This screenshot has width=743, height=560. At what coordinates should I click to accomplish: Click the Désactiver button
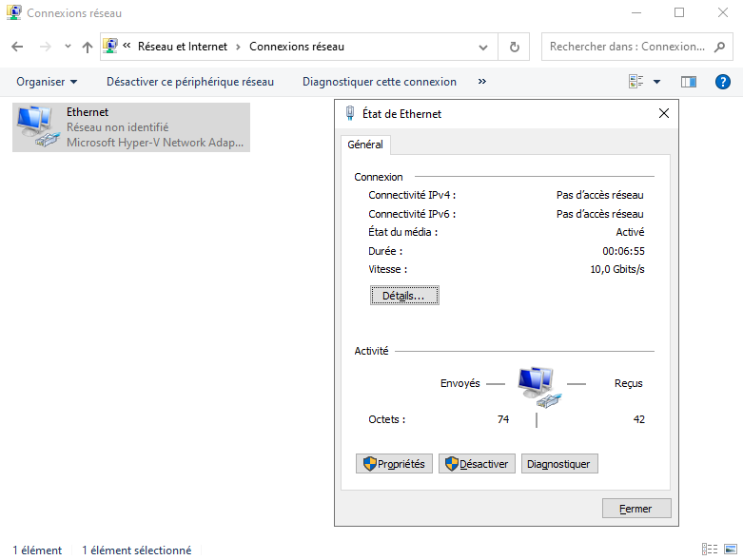pyautogui.click(x=477, y=464)
